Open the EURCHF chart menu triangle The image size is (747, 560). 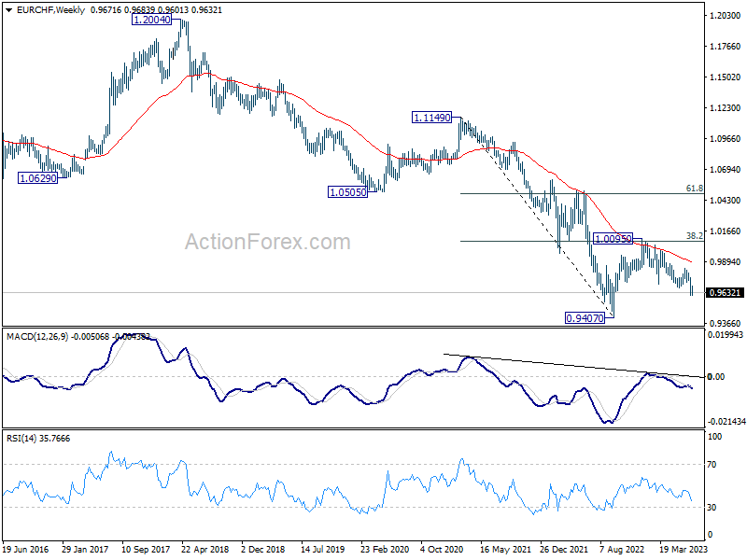pos(9,10)
